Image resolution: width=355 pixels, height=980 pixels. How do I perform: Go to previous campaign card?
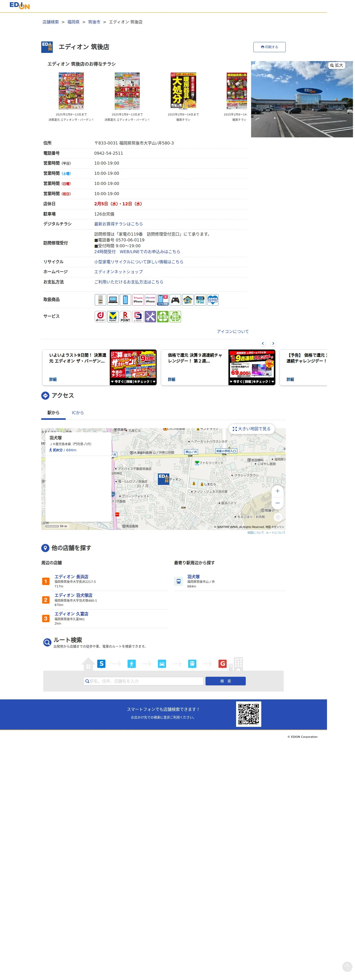click(x=263, y=343)
